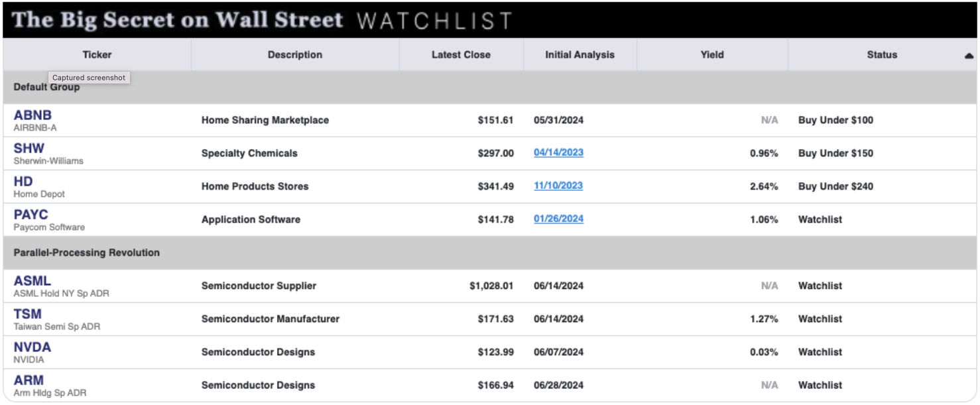This screenshot has width=980, height=405.
Task: Open PAYC analysis dated 01/26/2024
Action: coord(558,219)
